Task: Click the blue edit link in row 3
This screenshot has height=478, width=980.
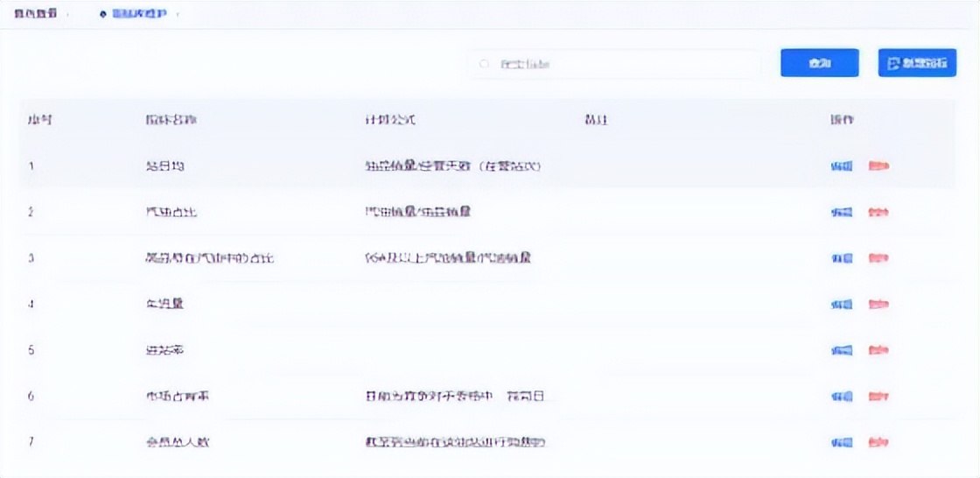Action: (841, 258)
